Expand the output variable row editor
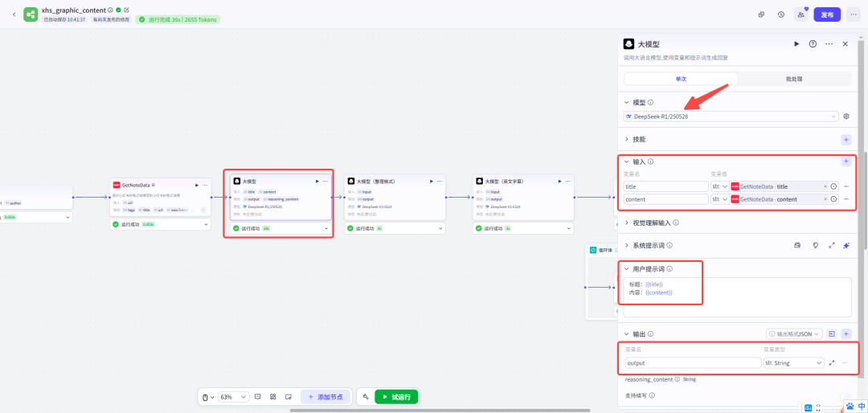This screenshot has width=868, height=413. coord(832,363)
